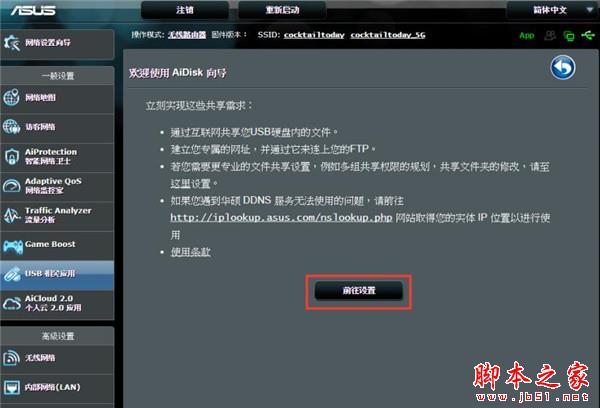Click the USB status icon in header
Image resolution: width=600 pixels, height=408 pixels.
pyautogui.click(x=588, y=36)
